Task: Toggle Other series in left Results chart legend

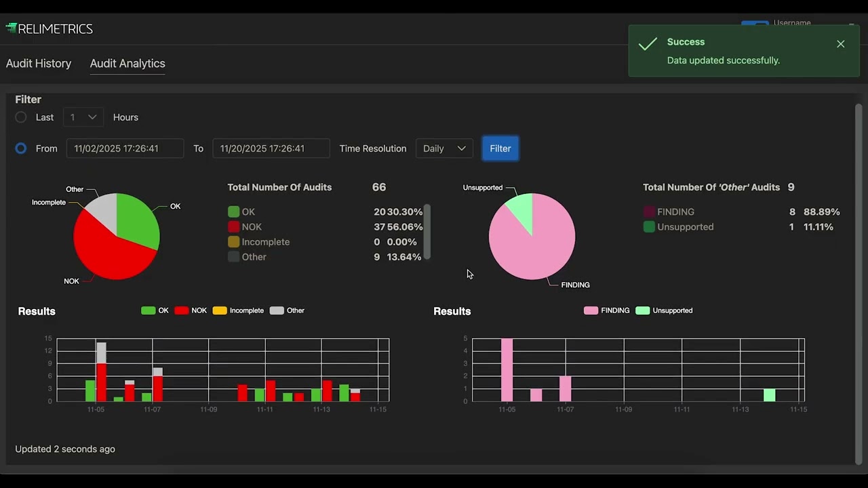Action: [x=287, y=310]
